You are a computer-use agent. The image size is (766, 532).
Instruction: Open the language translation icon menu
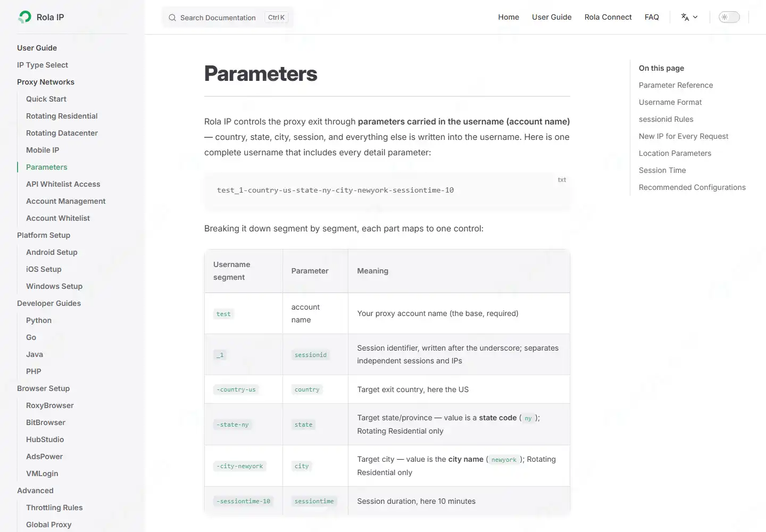(x=689, y=17)
